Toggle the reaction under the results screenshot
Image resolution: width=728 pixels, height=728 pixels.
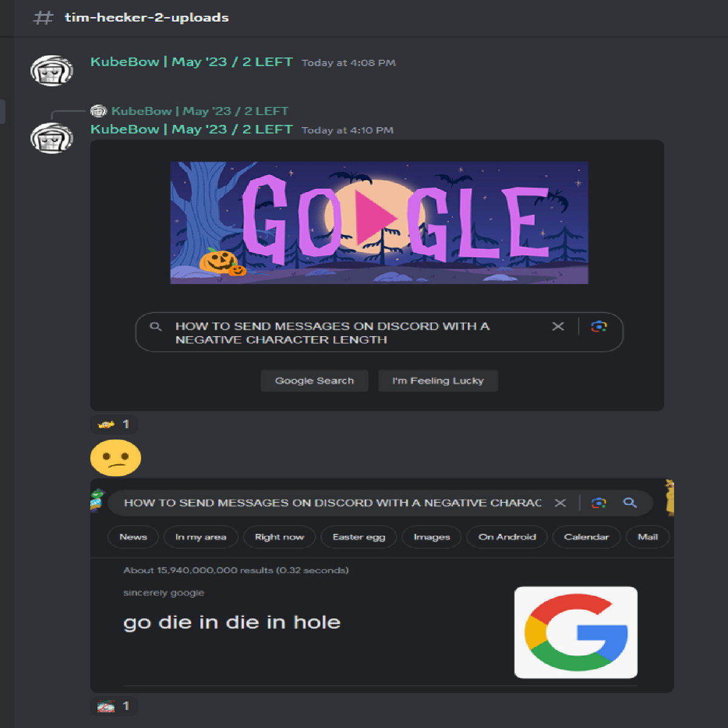point(114,706)
